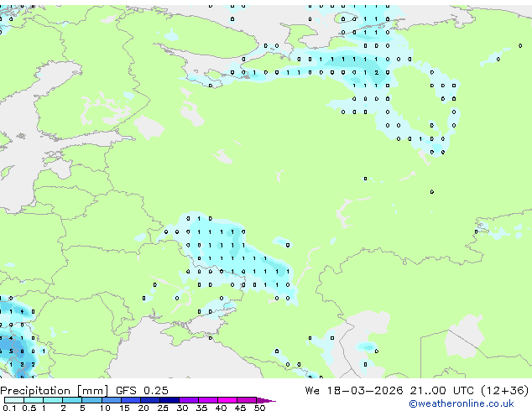This screenshot has height=411, width=532.
Task: Click the 'GFS 0.25' model label
Action: point(142,391)
